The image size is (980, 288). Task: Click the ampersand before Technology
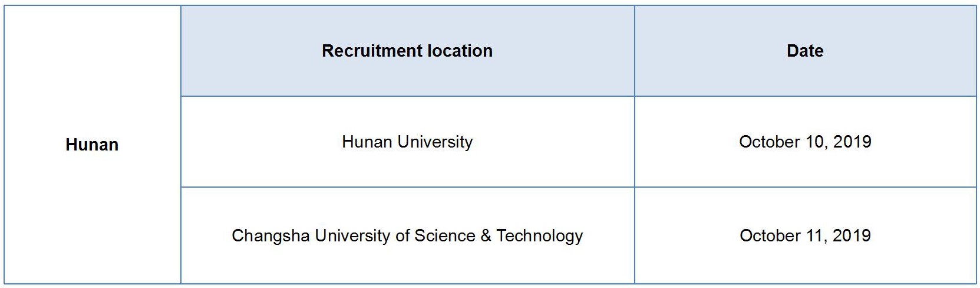pyautogui.click(x=486, y=235)
